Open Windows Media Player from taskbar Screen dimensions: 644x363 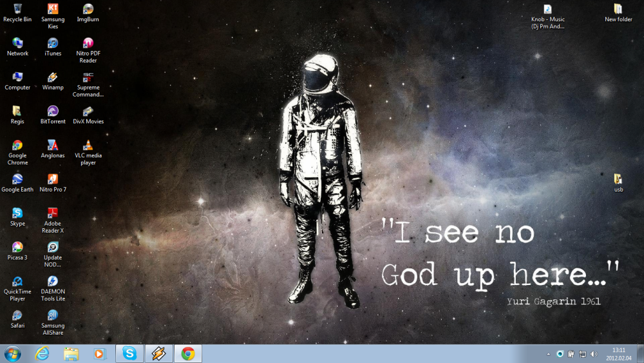coord(99,353)
